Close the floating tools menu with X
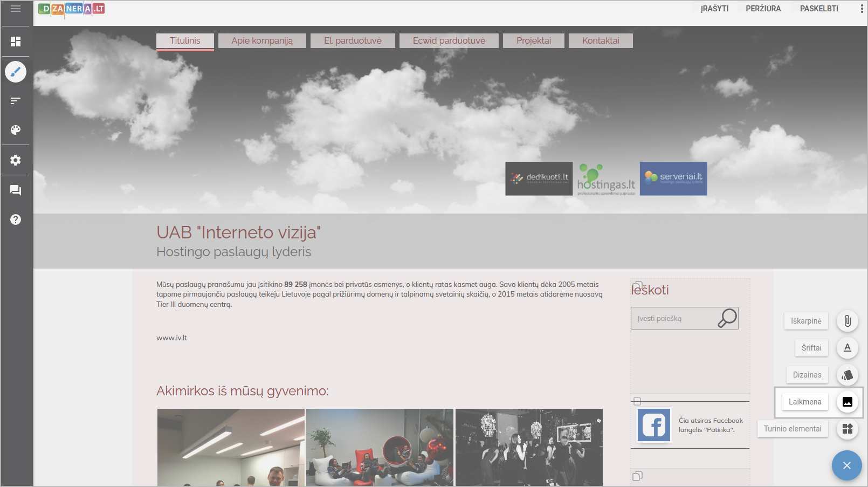Viewport: 868px width, 487px height. pyautogui.click(x=846, y=465)
